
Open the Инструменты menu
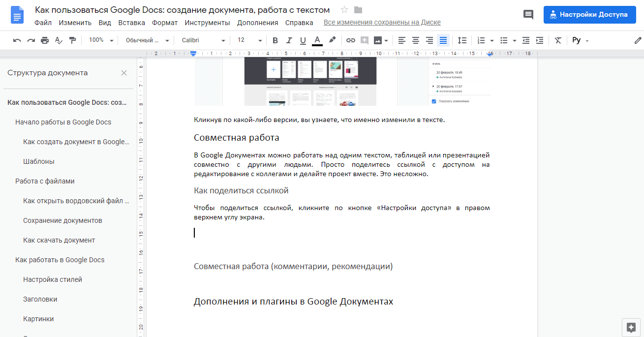[208, 23]
